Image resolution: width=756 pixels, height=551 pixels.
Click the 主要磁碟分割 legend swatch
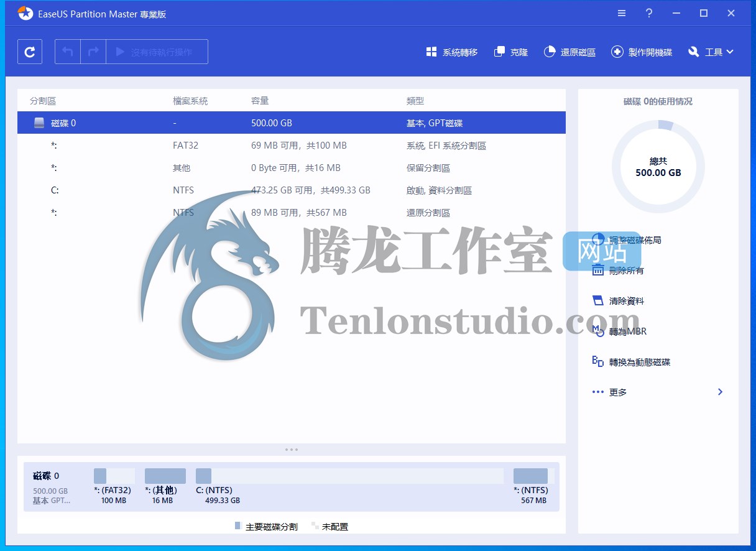coord(237,526)
